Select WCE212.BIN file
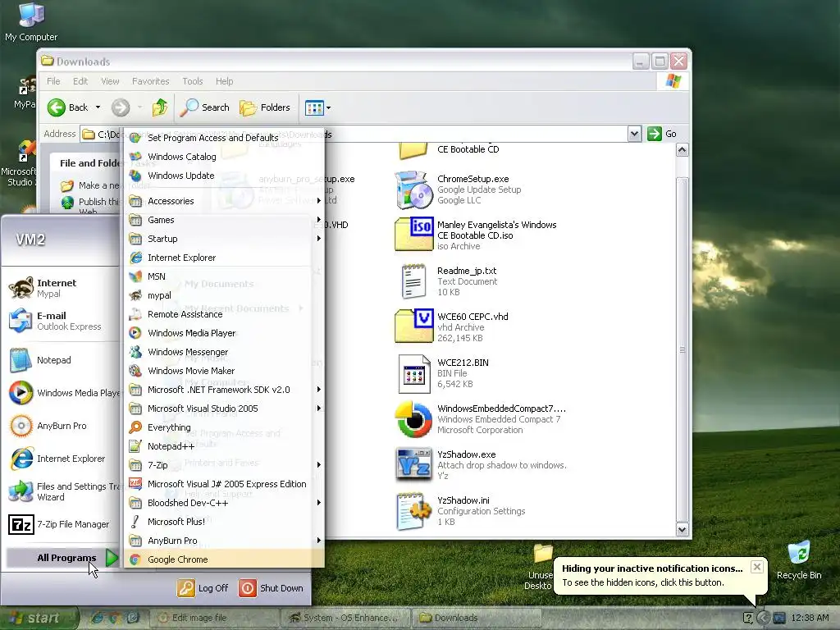 coord(442,373)
